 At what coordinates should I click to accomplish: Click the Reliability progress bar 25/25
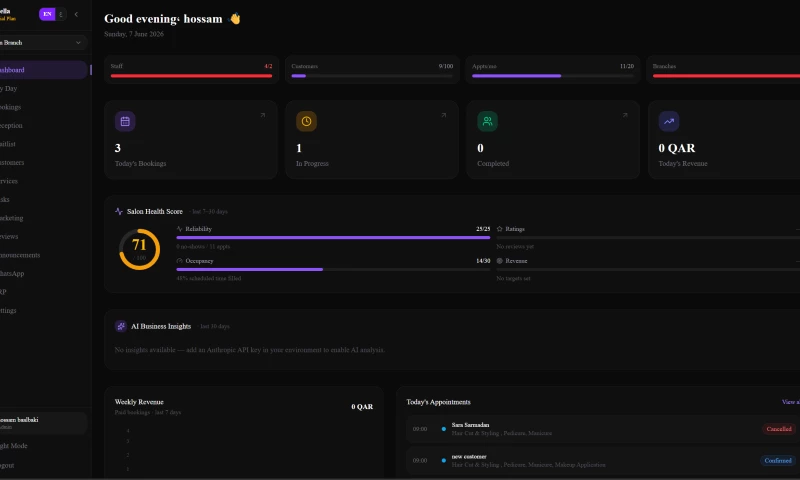(333, 238)
